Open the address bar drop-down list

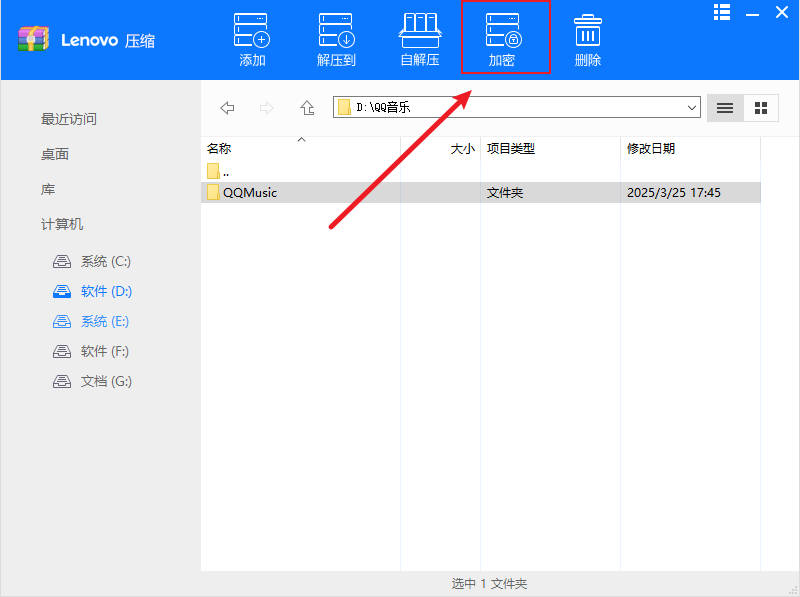693,107
